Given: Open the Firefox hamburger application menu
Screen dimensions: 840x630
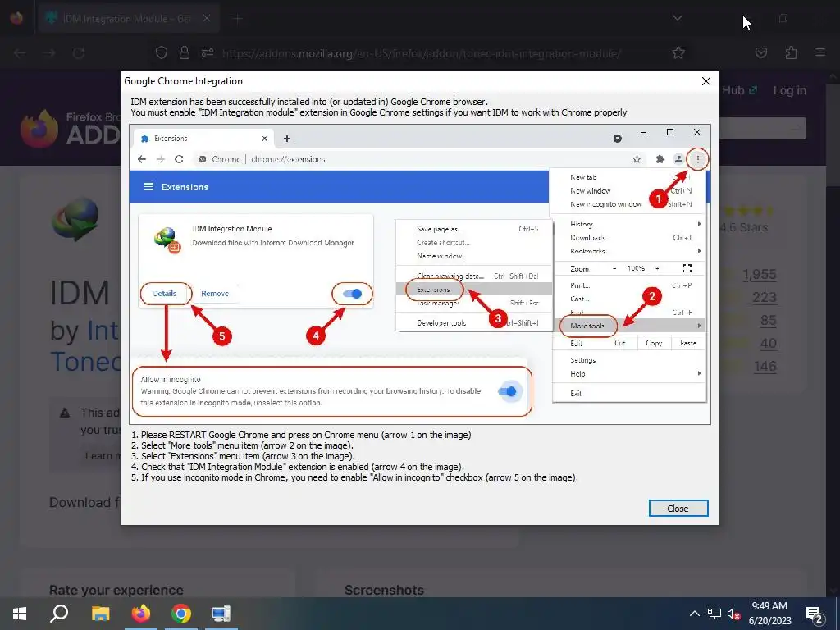Looking at the screenshot, I should 820,52.
